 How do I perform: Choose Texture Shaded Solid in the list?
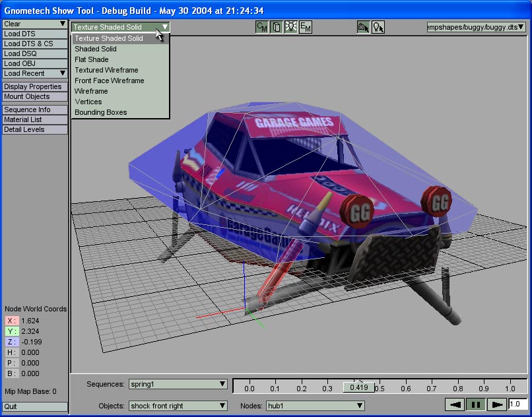click(x=120, y=38)
